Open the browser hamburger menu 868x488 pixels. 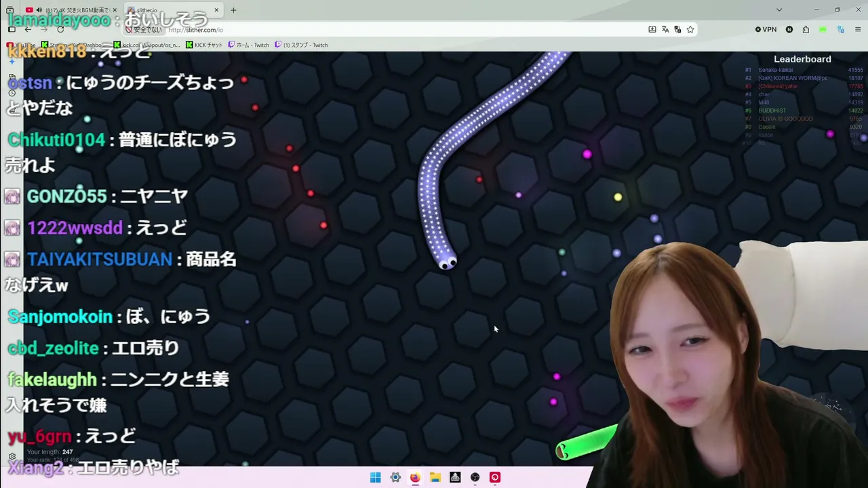tap(858, 30)
